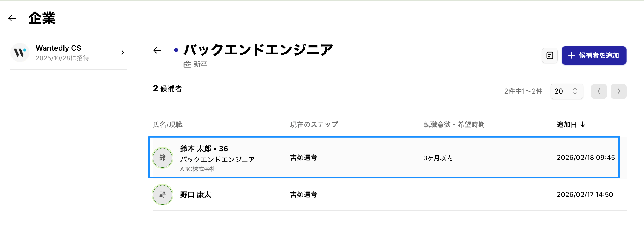Click the 候補者を追加 button
This screenshot has height=234, width=644.
pos(594,56)
